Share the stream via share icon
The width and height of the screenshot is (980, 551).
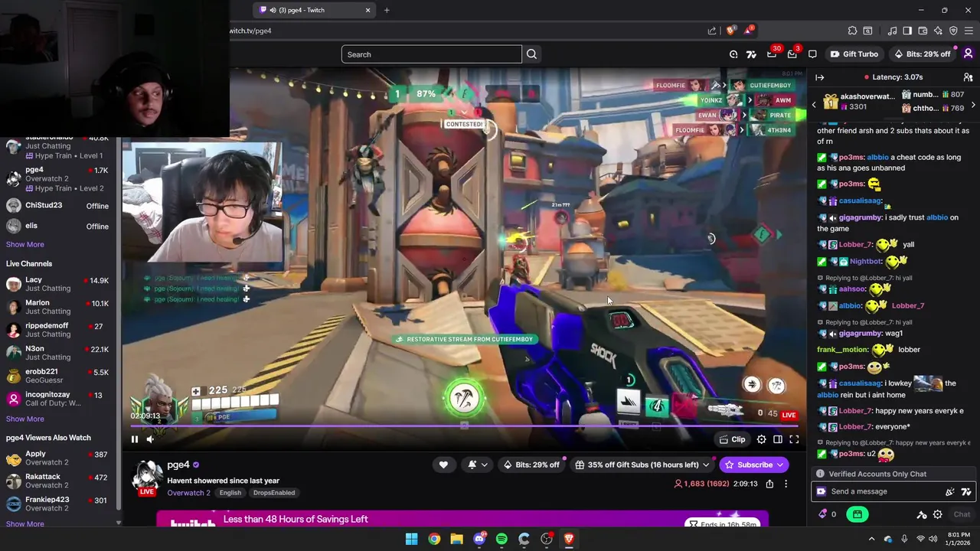[x=769, y=484]
